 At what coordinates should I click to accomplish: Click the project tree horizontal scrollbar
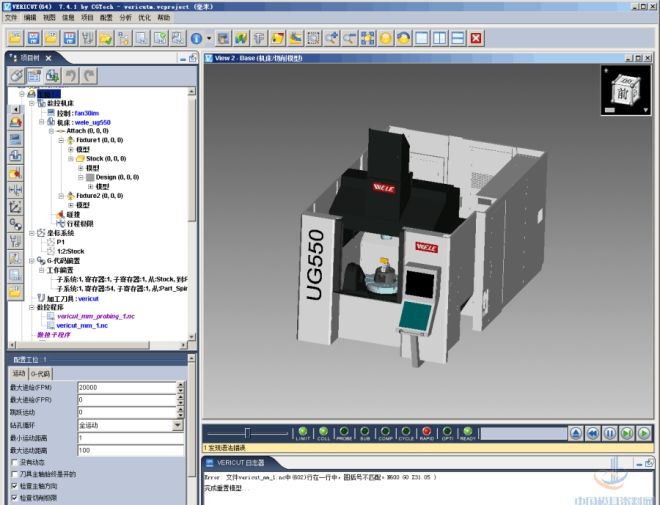[x=99, y=345]
